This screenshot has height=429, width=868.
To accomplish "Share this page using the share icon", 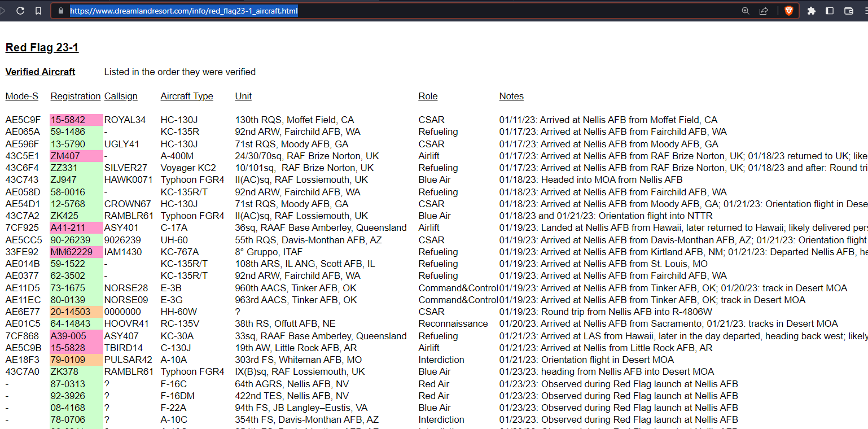I will (764, 11).
